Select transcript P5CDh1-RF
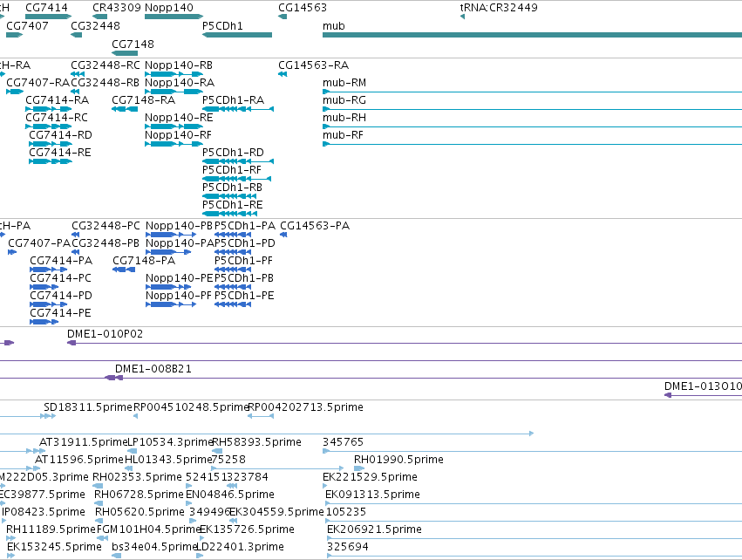742x560 pixels. 236,179
